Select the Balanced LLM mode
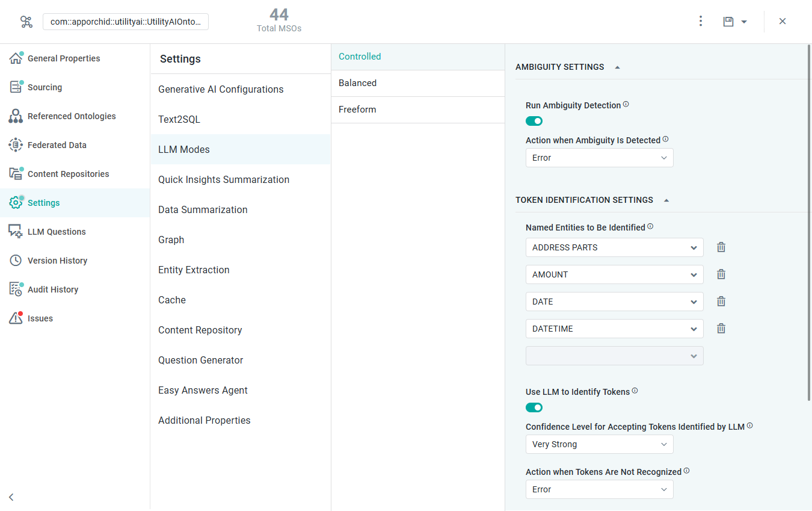This screenshot has width=812, height=511. [x=418, y=83]
